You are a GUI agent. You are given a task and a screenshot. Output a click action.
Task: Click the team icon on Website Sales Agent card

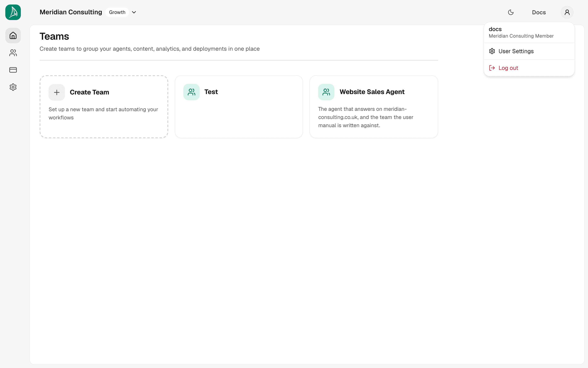(326, 92)
